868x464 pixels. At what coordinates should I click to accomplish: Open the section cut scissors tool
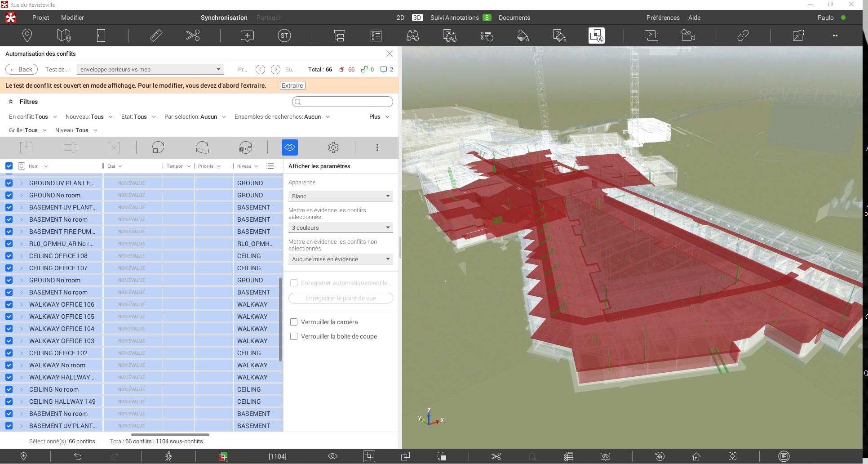click(x=193, y=36)
